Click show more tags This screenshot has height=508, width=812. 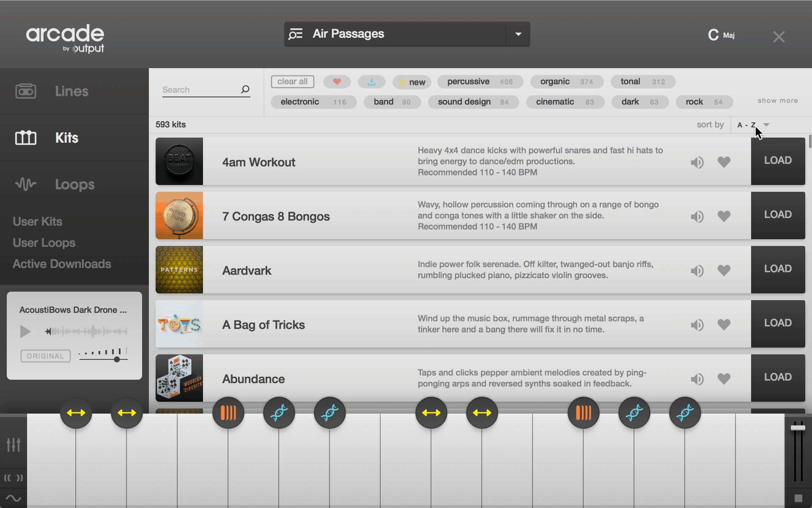pos(777,101)
